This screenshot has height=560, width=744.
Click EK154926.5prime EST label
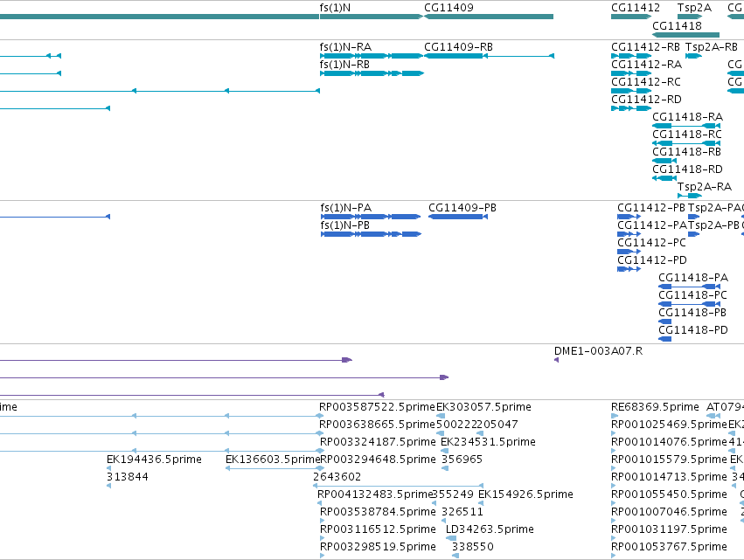(525, 494)
